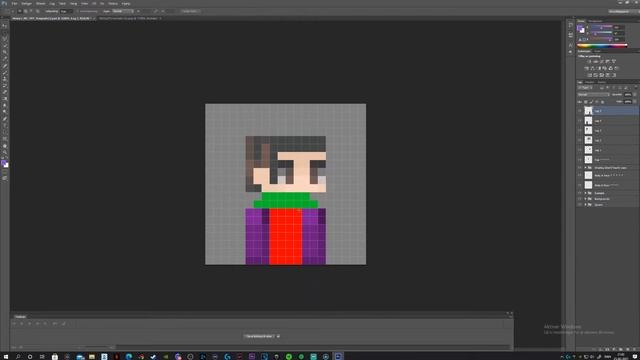Add a Curves adjustment layer

pos(602,61)
